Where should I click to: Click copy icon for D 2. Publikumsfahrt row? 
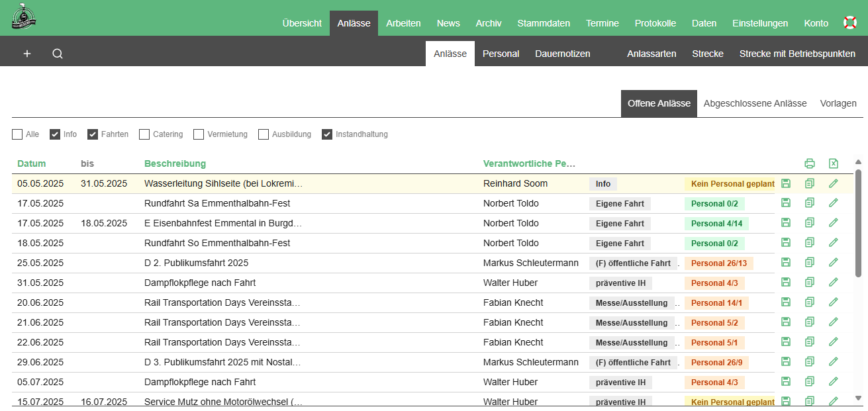809,263
